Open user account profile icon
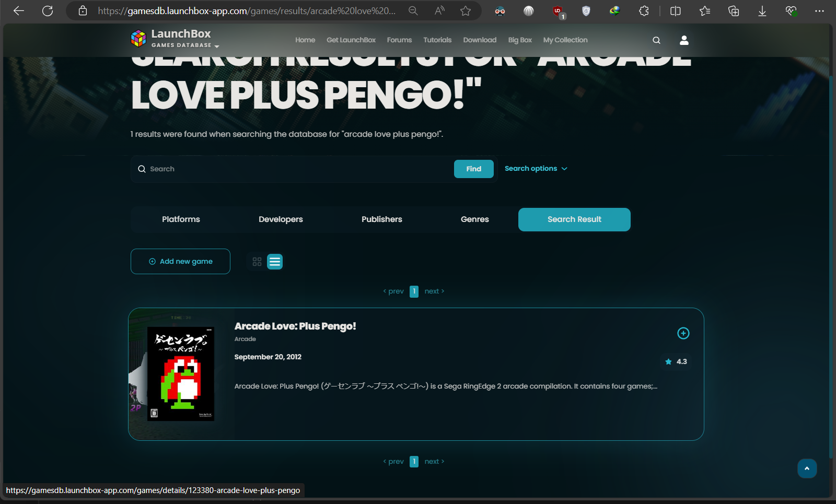Viewport: 836px width, 504px height. (x=684, y=40)
